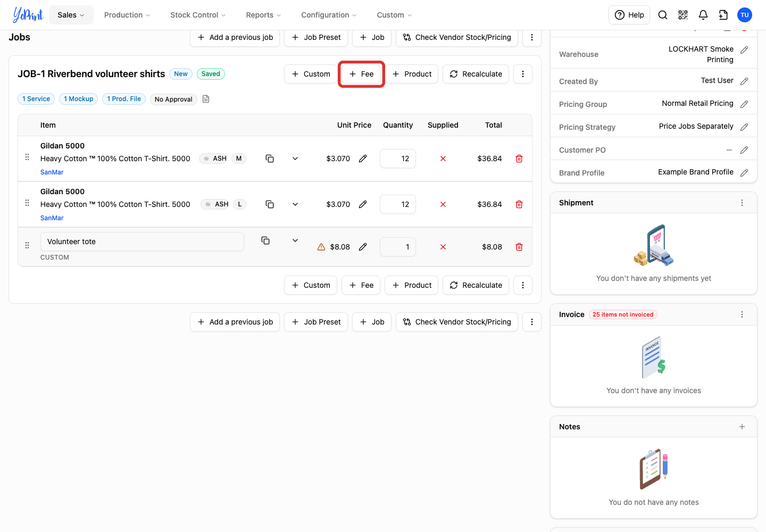Viewport: 766px width, 532px height.
Task: Edit the Created By pencil icon
Action: coord(744,81)
